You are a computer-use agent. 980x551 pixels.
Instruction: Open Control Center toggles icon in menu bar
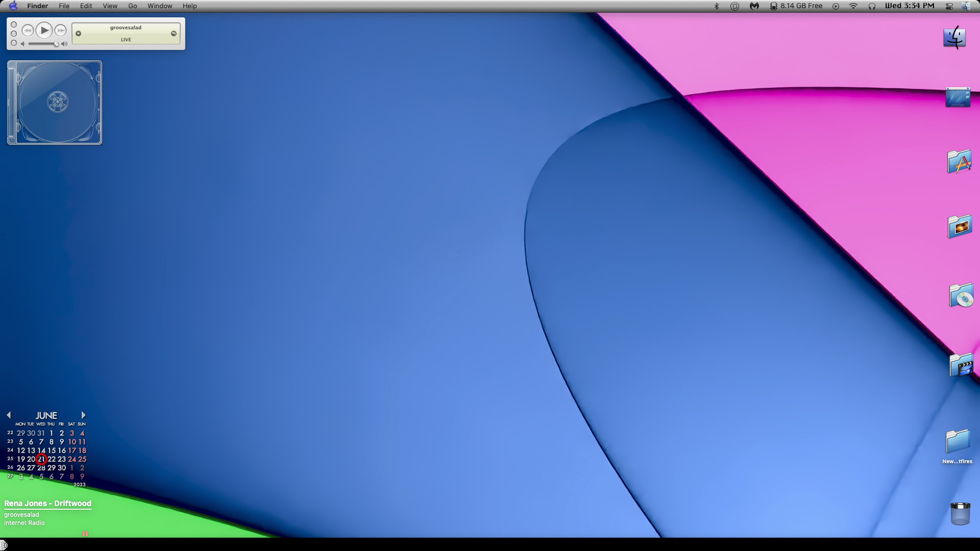(x=949, y=6)
